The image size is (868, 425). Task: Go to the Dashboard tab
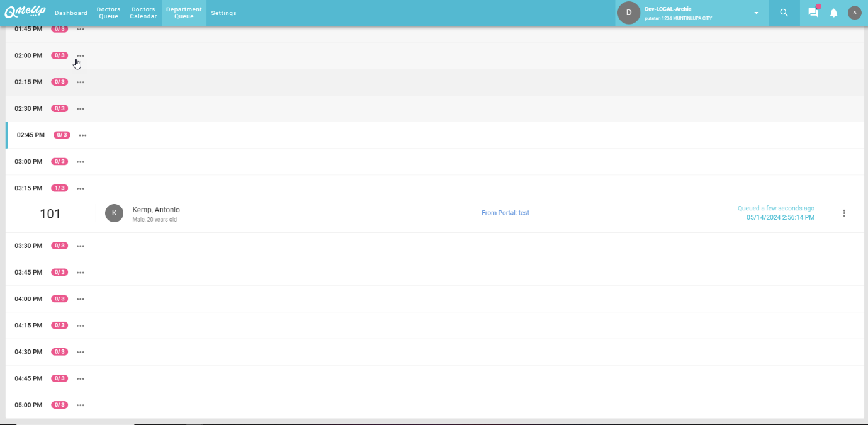click(71, 13)
